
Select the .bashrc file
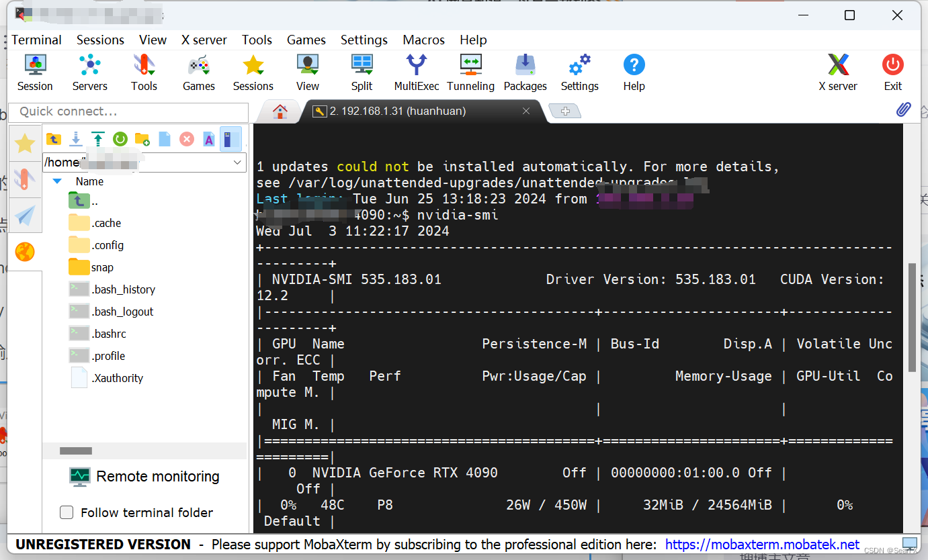[97, 334]
